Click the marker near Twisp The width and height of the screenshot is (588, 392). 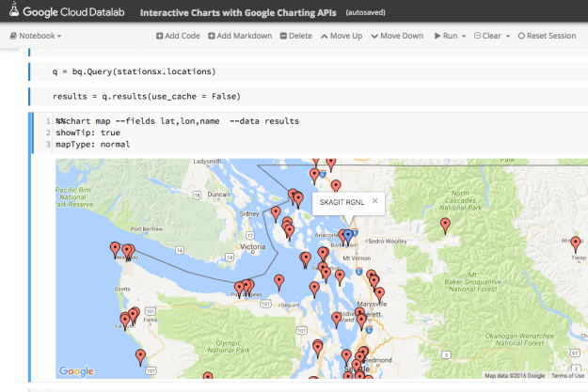pos(576,244)
